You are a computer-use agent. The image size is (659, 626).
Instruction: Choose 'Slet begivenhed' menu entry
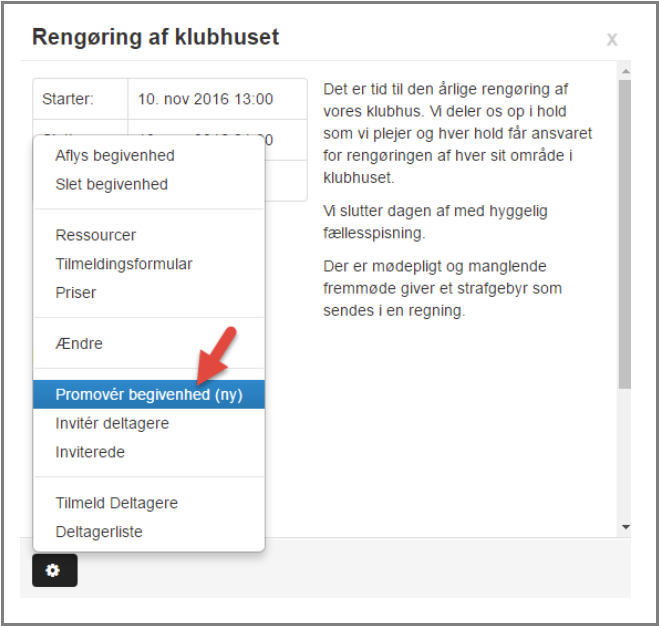pyautogui.click(x=112, y=184)
